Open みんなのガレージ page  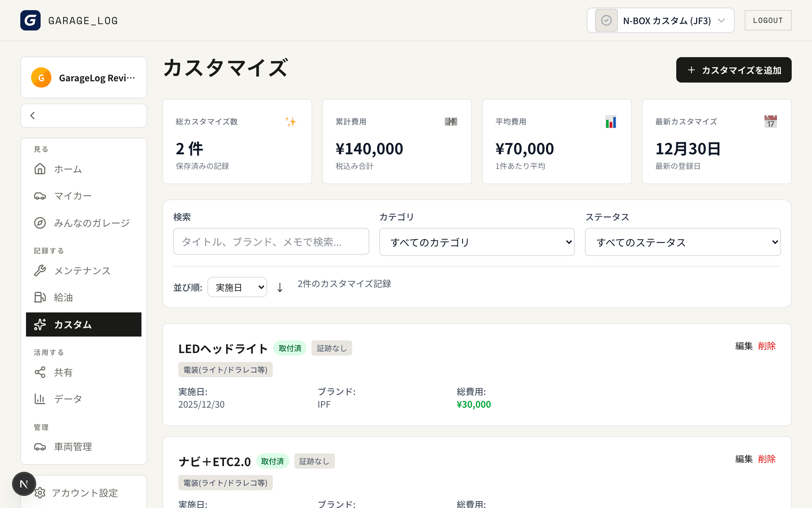84,223
